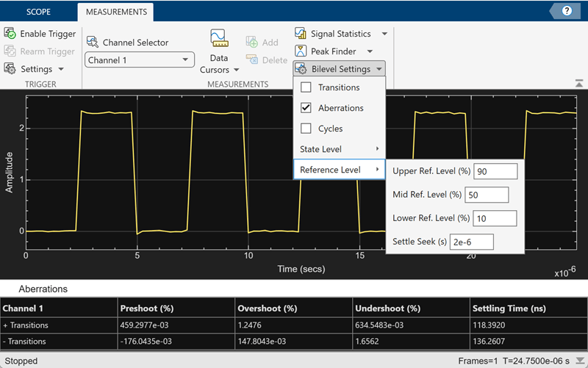Click the Add cursor icon
This screenshot has height=368, width=588.
click(251, 42)
